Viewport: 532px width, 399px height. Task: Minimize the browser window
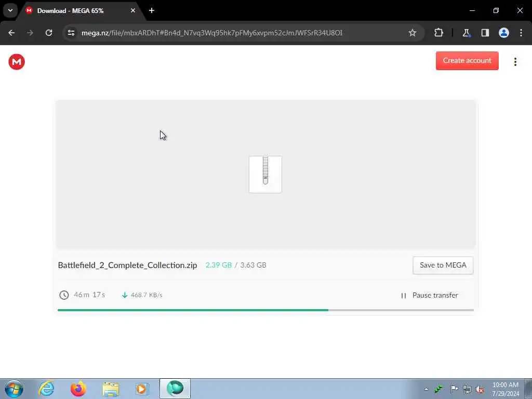point(472,10)
